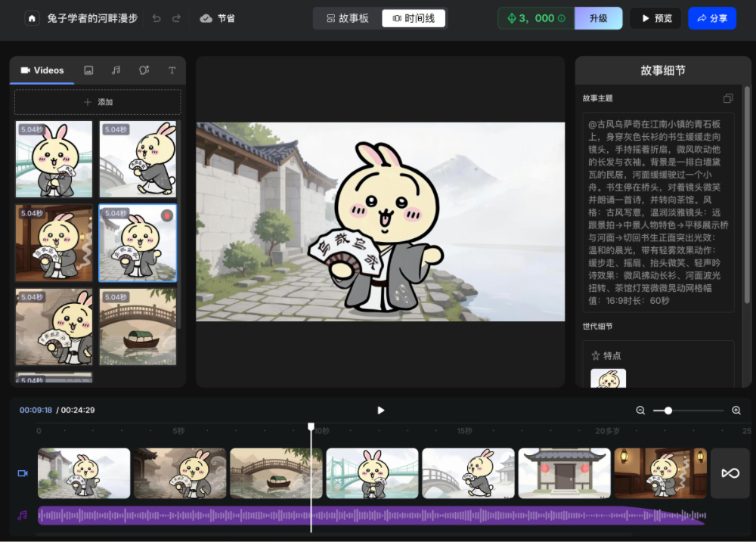Click the 分享 share button

click(x=711, y=17)
